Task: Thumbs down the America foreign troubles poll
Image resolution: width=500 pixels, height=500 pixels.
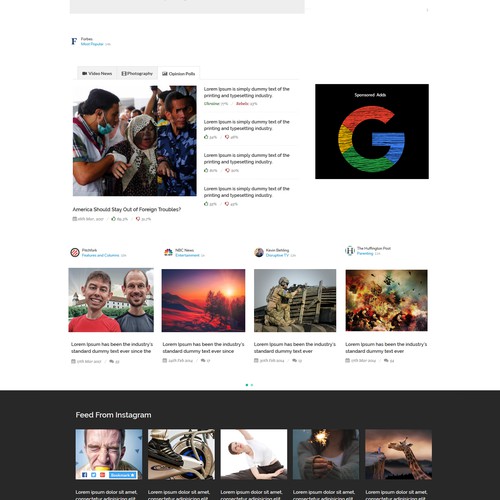Action: coord(138,219)
